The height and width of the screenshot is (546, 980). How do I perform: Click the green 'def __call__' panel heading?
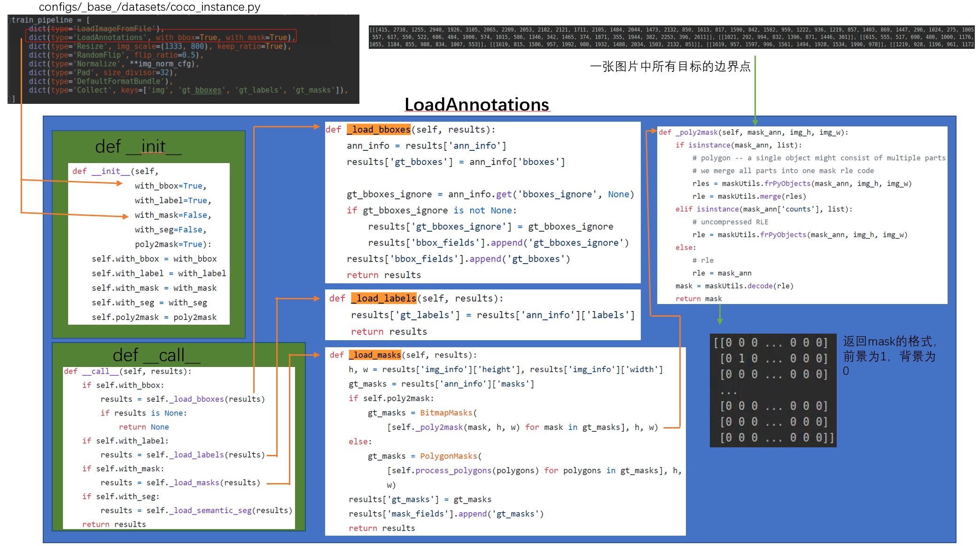pyautogui.click(x=156, y=355)
